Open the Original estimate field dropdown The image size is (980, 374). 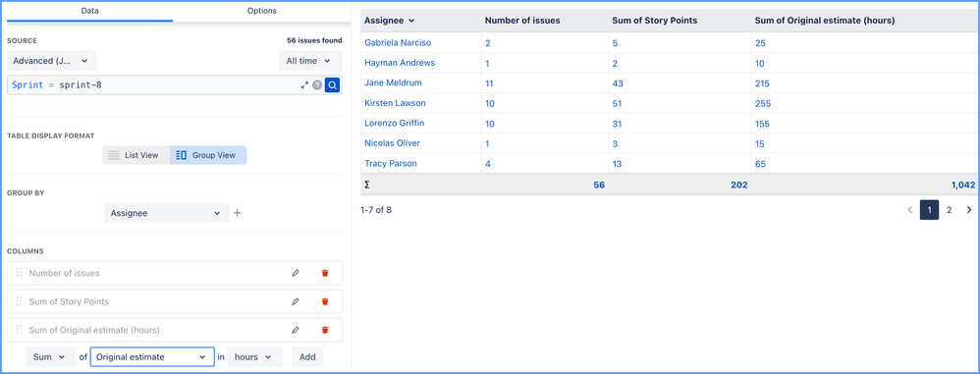click(152, 357)
